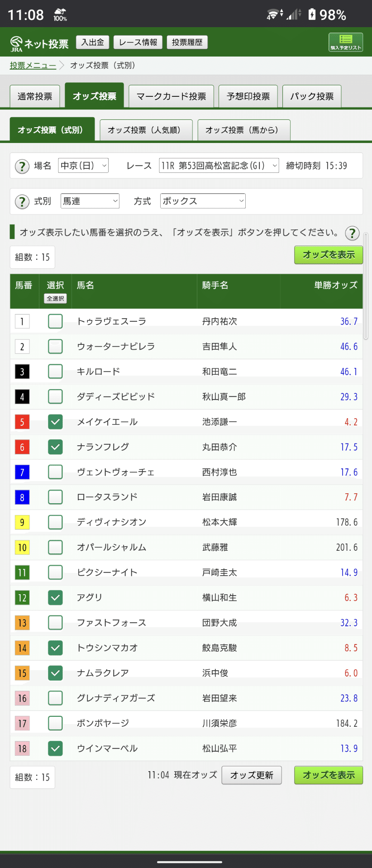Uncheck ナムラクレア
This screenshot has width=372, height=868.
(x=55, y=673)
